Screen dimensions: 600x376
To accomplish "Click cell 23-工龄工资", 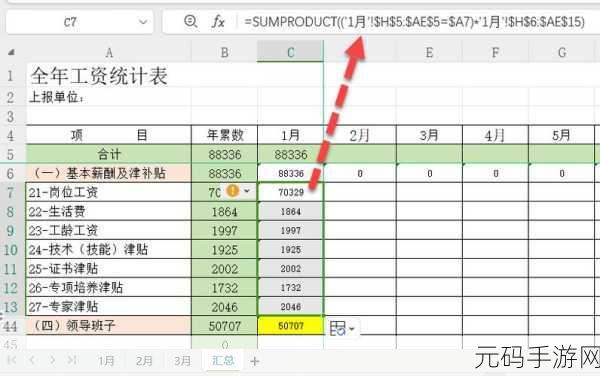I will click(x=109, y=230).
